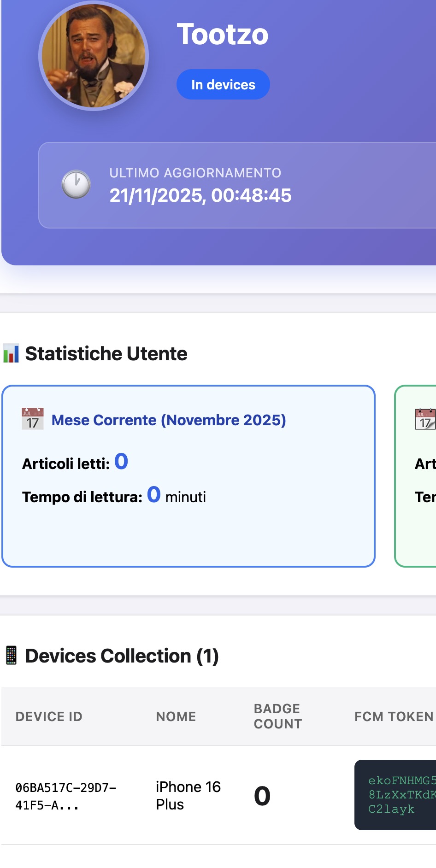Viewport: 436px width, 868px height.
Task: Click the clock icon beside Ultimo Aggiornamento
Action: point(76,185)
